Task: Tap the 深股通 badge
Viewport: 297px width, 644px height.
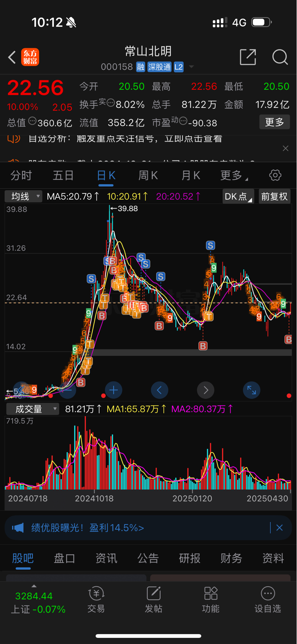Action: [159, 67]
